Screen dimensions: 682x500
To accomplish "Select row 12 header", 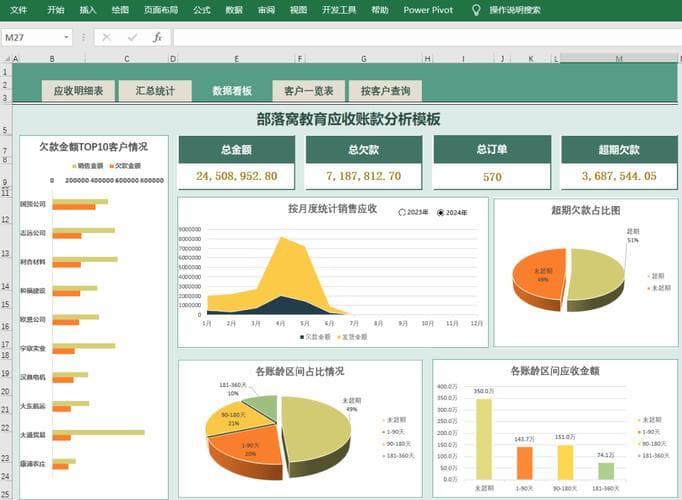I will (5, 220).
